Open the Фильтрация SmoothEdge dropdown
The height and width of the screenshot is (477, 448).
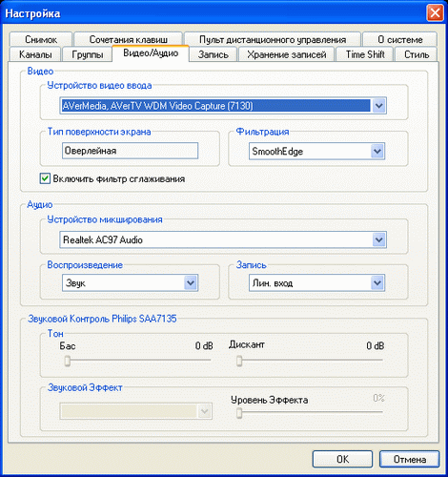(x=377, y=152)
